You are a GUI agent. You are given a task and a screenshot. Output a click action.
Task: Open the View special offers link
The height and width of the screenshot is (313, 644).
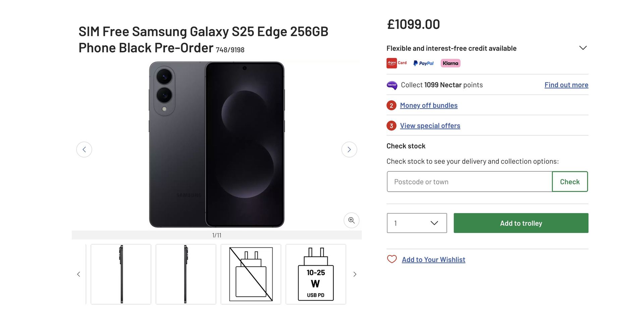[430, 126]
